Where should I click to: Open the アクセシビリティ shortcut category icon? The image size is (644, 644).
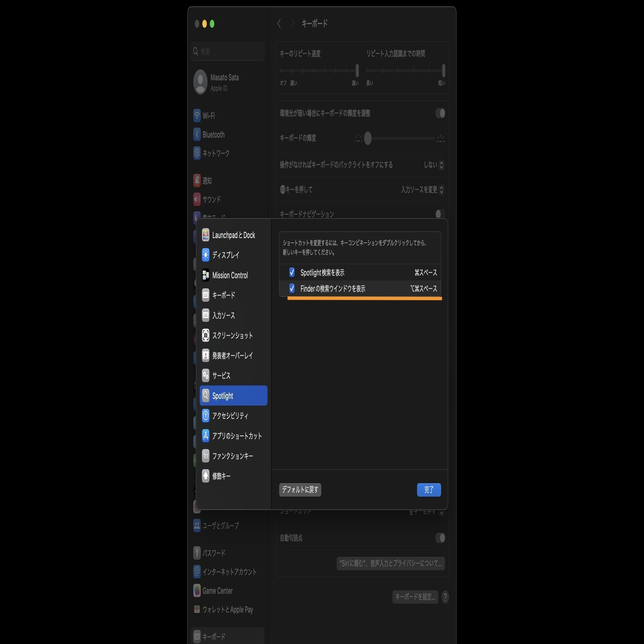(x=206, y=416)
